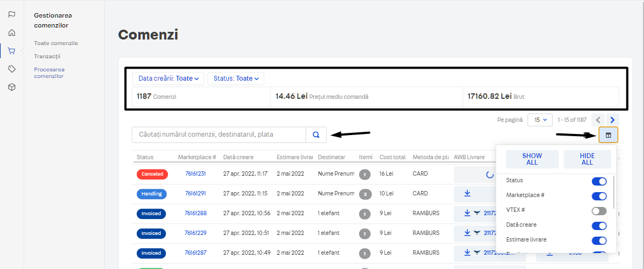This screenshot has height=269, width=644.
Task: Focus the order search input field
Action: (x=219, y=134)
